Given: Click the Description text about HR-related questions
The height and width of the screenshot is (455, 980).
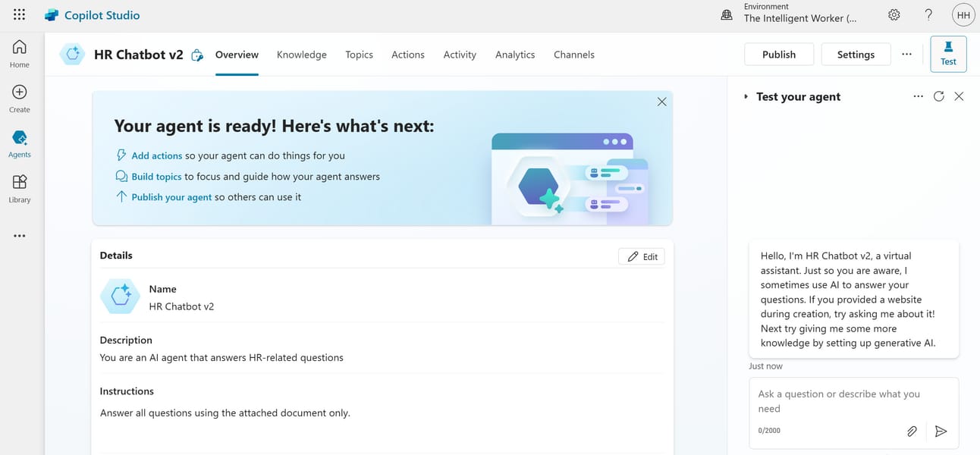Looking at the screenshot, I should (221, 357).
